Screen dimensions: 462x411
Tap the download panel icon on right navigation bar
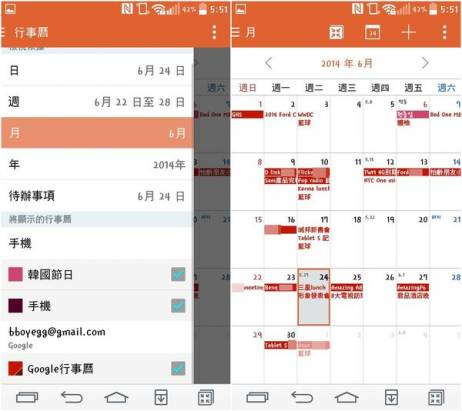(391, 397)
